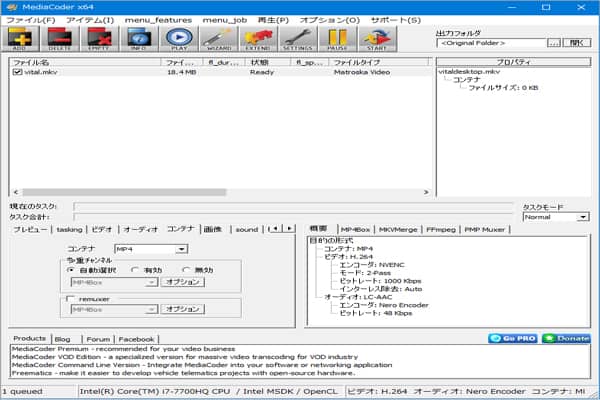Screen dimensions: 600x400
Task: Click the 開く output folder button
Action: (x=577, y=43)
